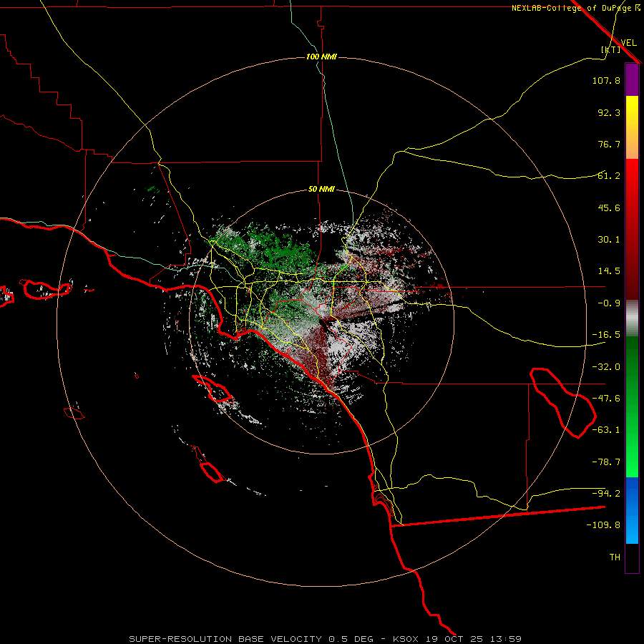Click the yellow-orange segment of the color bar

click(x=632, y=127)
